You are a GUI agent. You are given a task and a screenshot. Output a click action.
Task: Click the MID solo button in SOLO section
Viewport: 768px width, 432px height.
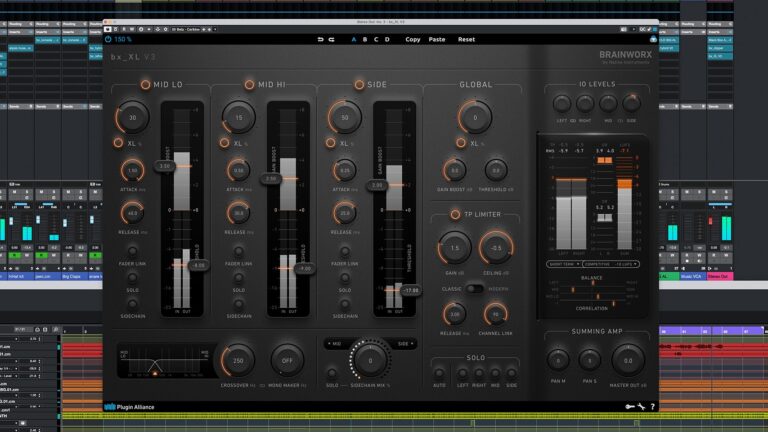pyautogui.click(x=495, y=373)
